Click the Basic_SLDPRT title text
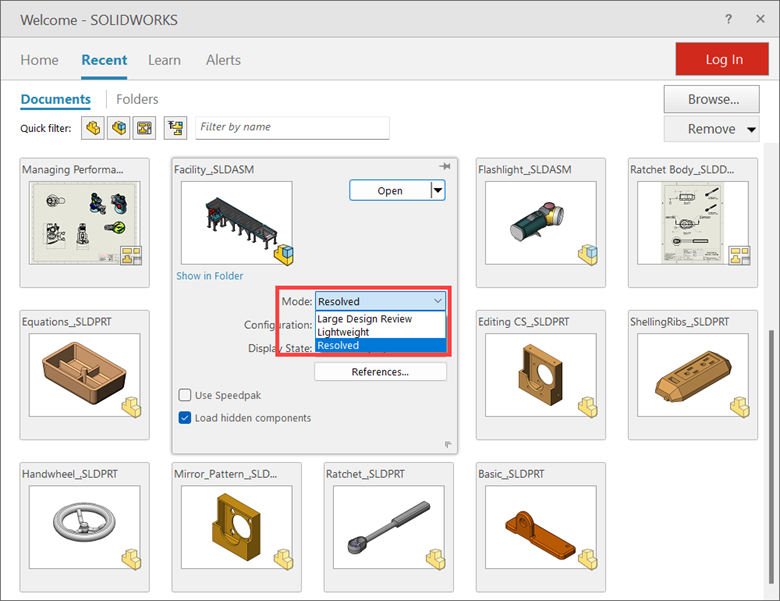Viewport: 780px width, 601px height. pos(511,474)
